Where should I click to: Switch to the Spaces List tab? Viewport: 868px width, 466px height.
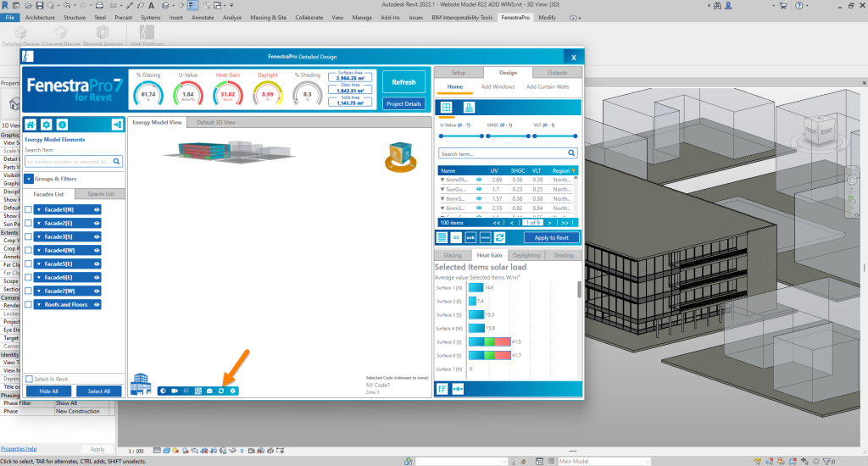(100, 194)
